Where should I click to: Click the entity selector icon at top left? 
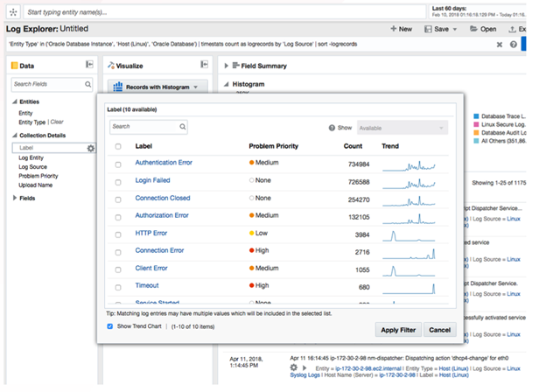coord(10,13)
